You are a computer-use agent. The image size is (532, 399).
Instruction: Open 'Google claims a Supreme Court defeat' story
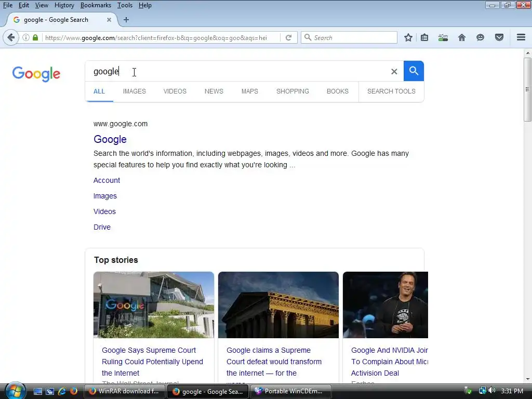pyautogui.click(x=274, y=362)
